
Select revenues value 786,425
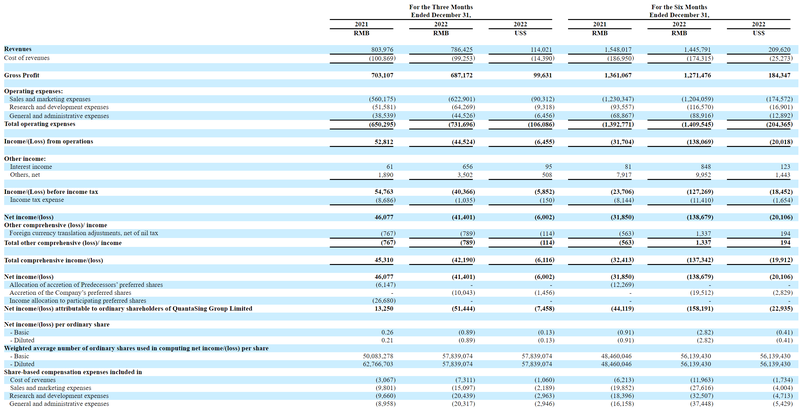click(462, 49)
